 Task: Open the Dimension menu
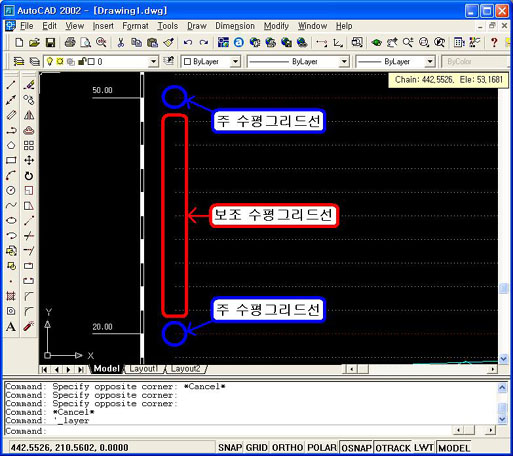(x=235, y=26)
